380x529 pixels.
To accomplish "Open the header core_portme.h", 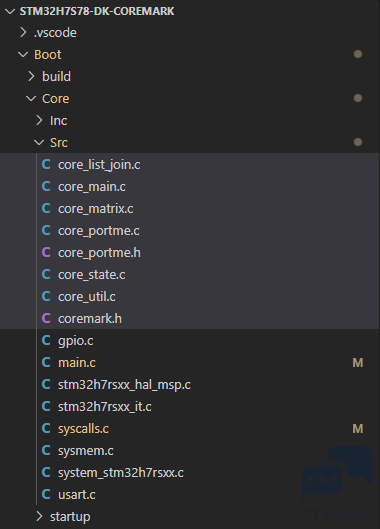I will (99, 253).
